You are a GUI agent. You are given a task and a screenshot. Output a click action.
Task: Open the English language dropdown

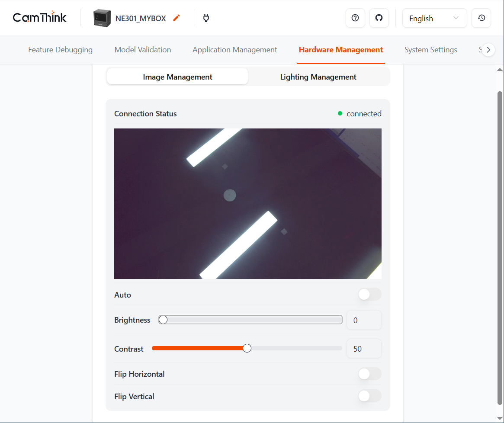pos(434,18)
